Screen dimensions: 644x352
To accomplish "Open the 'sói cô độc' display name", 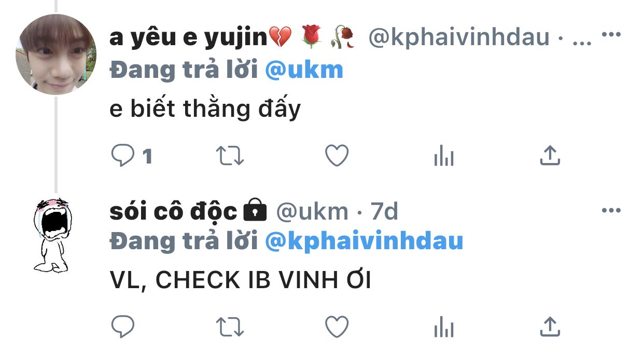I will (x=174, y=211).
